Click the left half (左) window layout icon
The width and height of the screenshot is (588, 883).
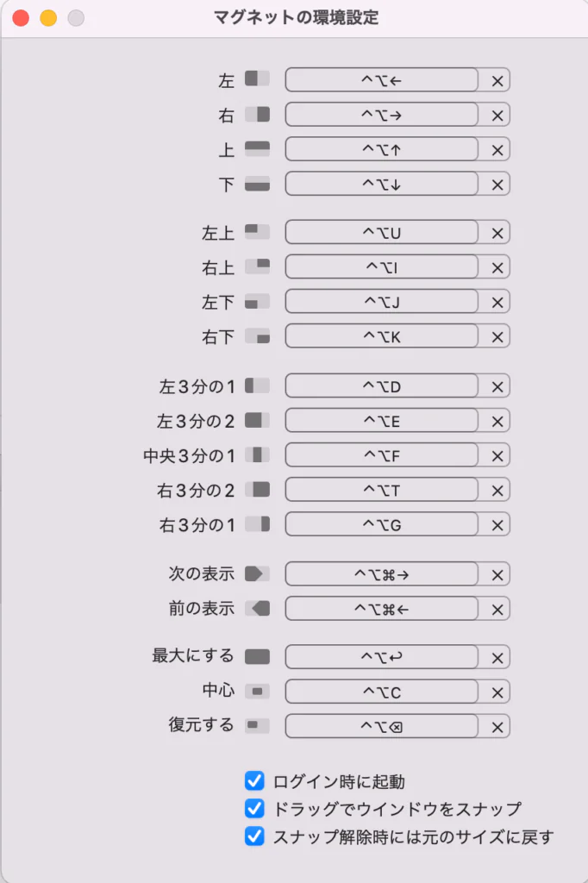(258, 78)
